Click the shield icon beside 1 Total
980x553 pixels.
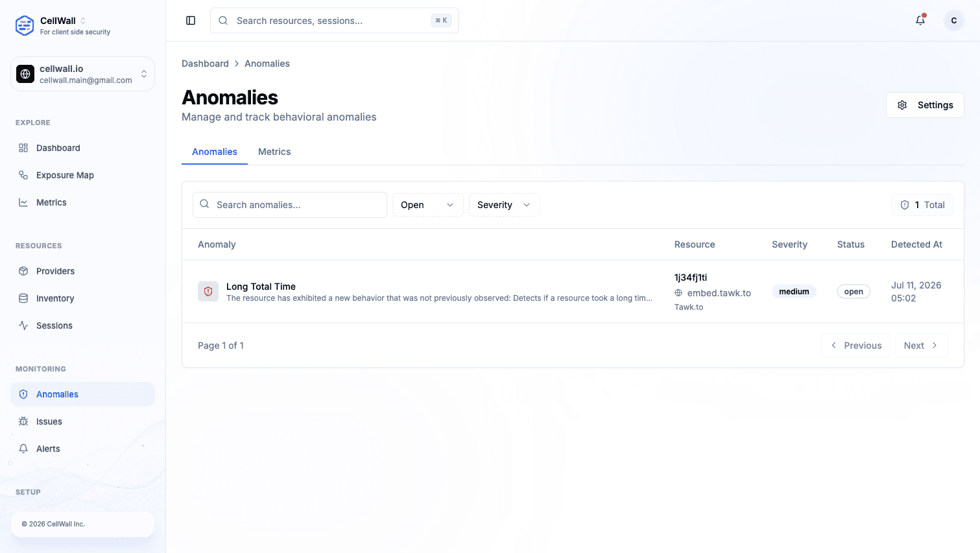[905, 205]
